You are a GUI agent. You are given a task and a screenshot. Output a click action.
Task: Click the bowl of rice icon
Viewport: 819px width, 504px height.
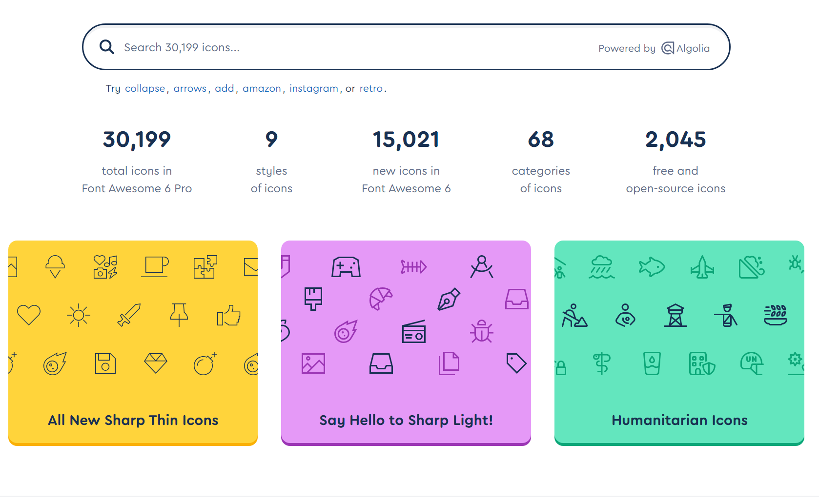pos(776,315)
